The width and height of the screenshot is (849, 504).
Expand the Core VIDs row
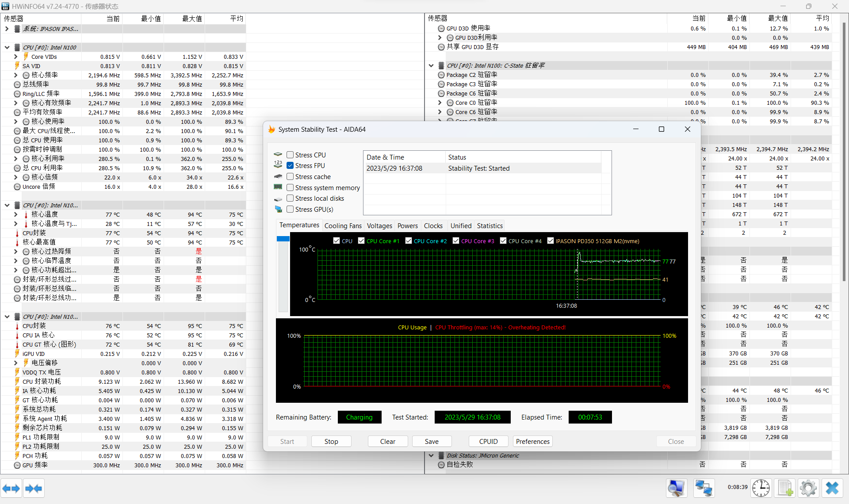(16, 57)
